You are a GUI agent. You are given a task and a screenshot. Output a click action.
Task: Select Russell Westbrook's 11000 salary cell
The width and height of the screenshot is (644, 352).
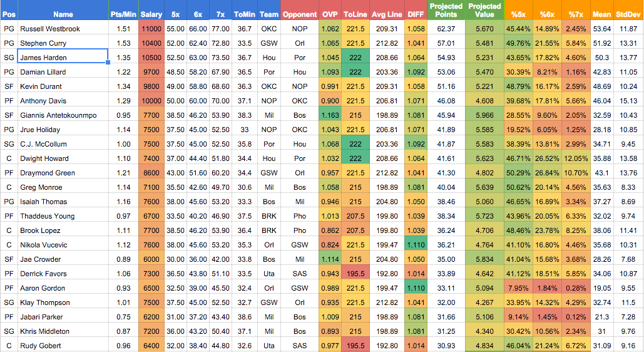point(151,29)
